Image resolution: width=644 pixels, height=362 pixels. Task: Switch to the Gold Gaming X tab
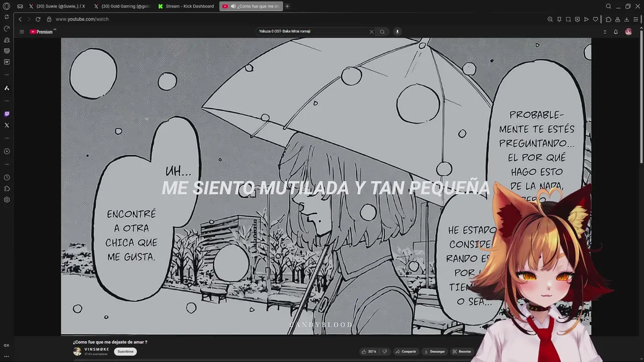pos(122,6)
